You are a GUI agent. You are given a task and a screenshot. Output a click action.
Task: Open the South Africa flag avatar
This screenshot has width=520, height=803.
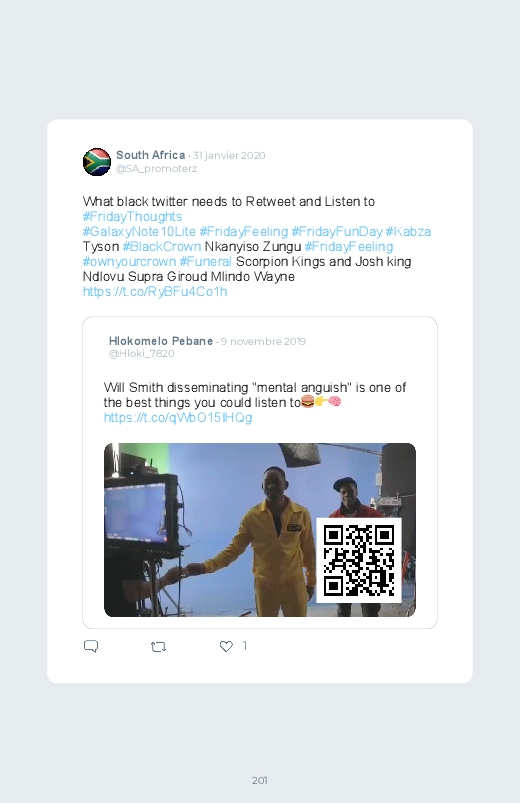tap(97, 162)
